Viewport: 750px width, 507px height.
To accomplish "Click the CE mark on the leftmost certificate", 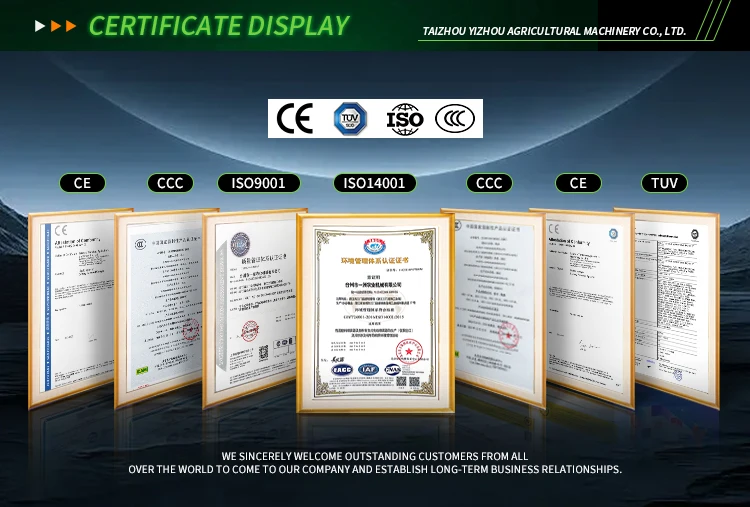I will [x=61, y=231].
